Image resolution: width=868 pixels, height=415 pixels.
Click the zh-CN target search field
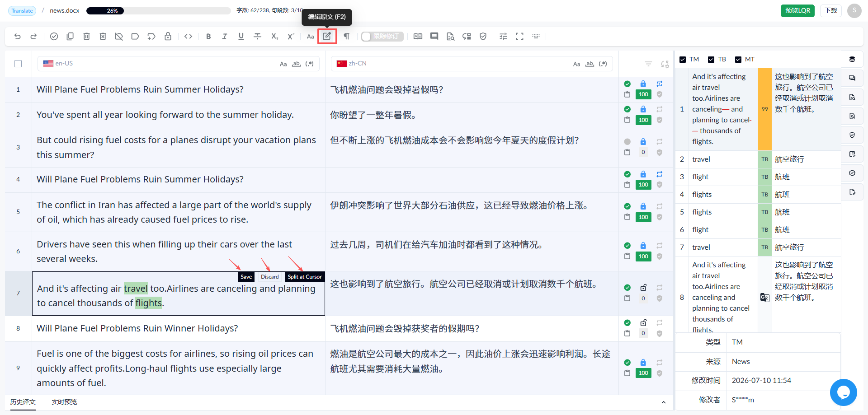pyautogui.click(x=472, y=64)
